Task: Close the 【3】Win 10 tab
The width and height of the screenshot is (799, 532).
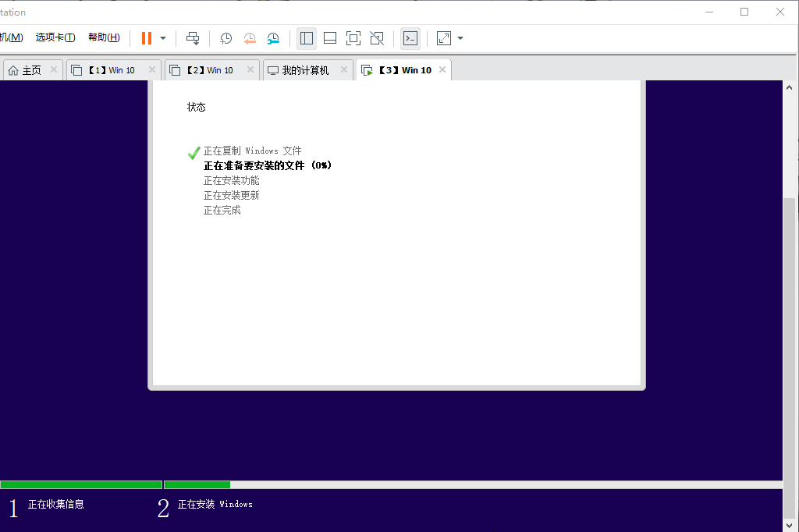Action: click(442, 69)
